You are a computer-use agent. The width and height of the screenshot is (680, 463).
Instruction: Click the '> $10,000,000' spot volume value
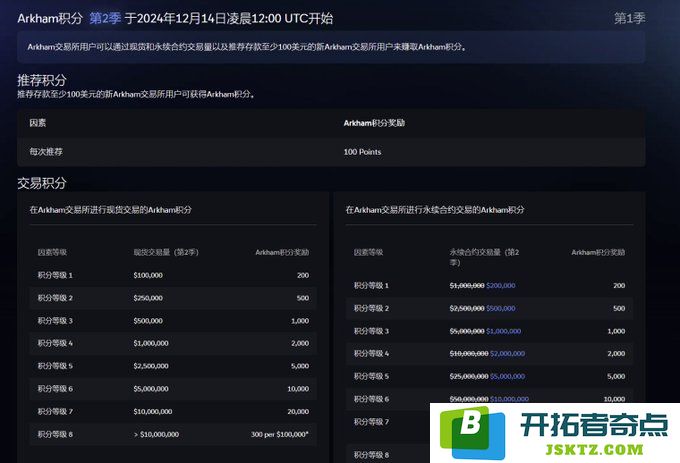(x=156, y=434)
